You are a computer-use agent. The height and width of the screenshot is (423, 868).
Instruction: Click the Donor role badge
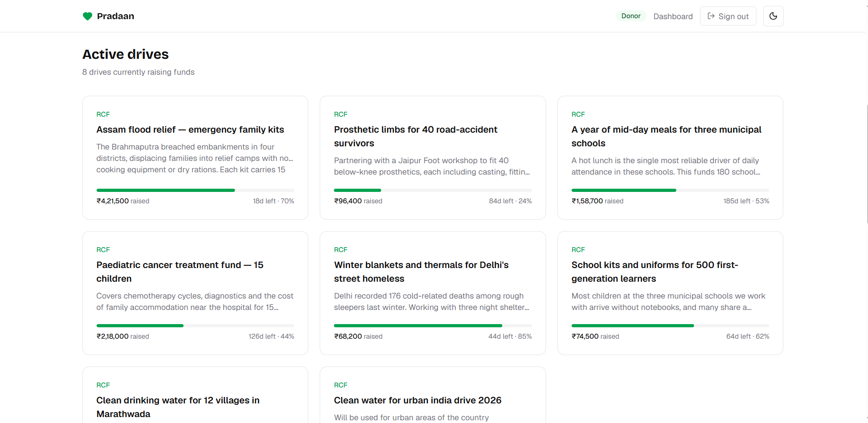point(631,16)
